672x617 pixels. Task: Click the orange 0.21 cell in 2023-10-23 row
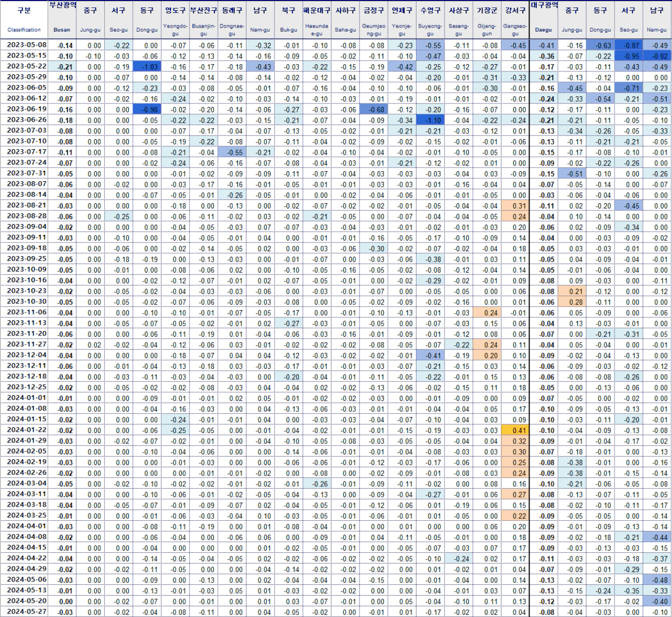[x=572, y=291]
